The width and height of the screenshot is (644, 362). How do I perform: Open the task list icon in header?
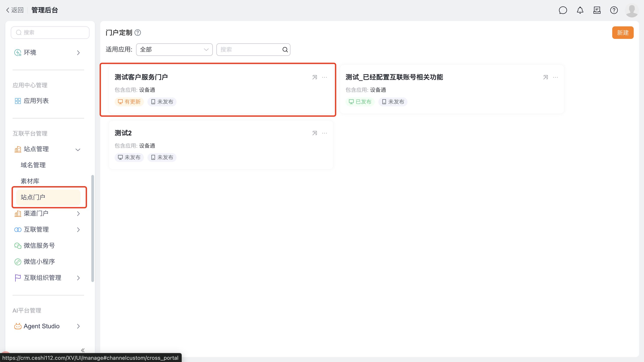[x=597, y=10]
